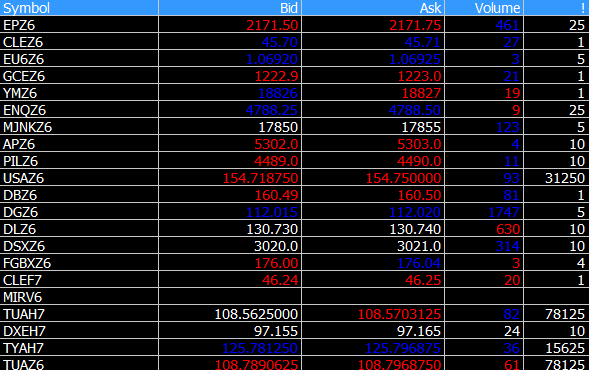Select the EPZ6 symbol row
The image size is (589, 370).
coord(294,25)
